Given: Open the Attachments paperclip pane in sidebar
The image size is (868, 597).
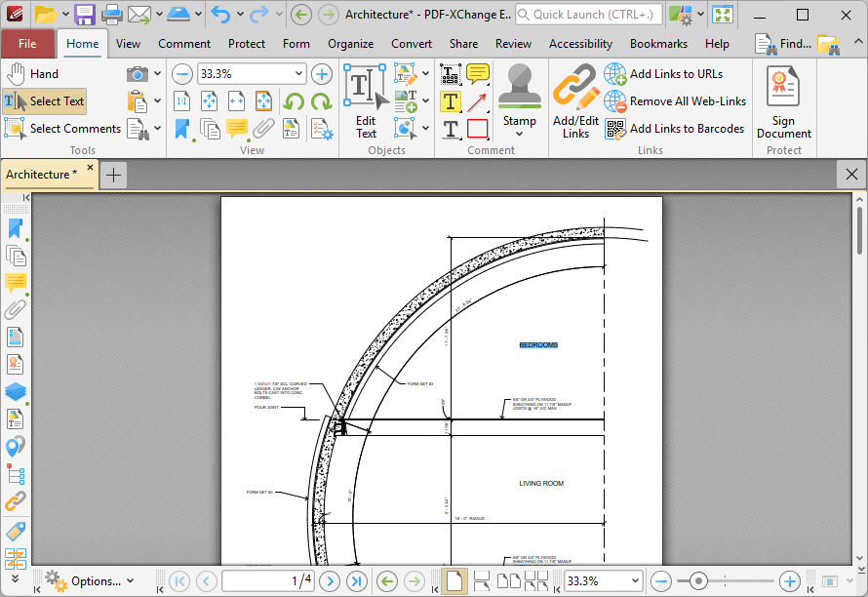Looking at the screenshot, I should pyautogui.click(x=16, y=310).
